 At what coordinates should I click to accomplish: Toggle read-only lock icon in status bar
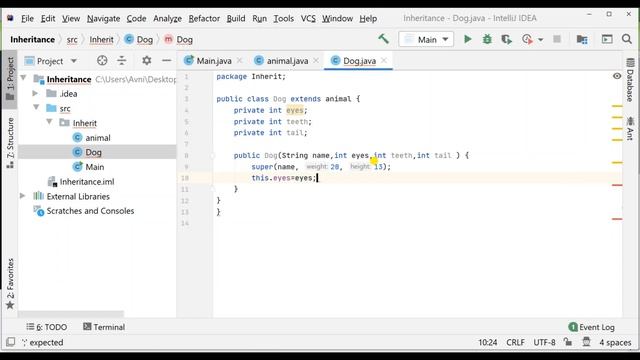point(568,342)
